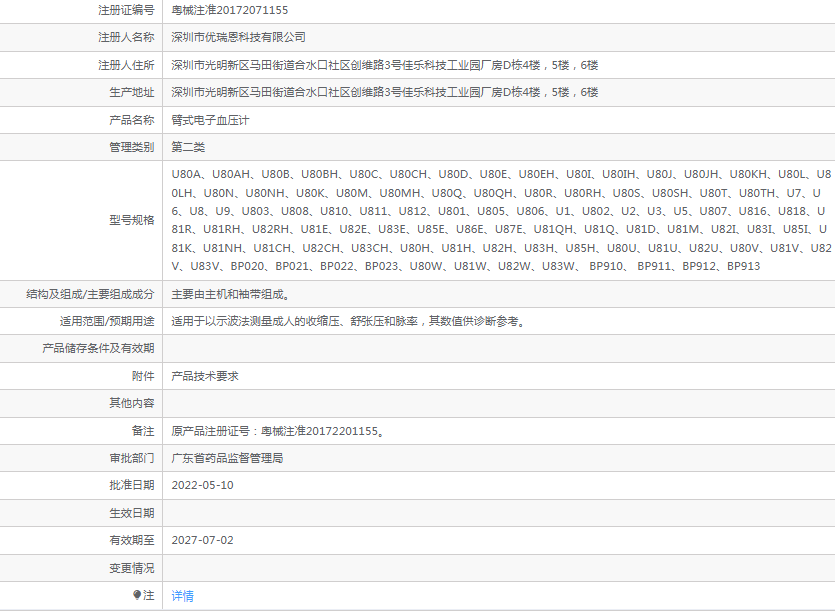Click the 型号规格 model list text
The height and width of the screenshot is (613, 835).
coord(501,220)
